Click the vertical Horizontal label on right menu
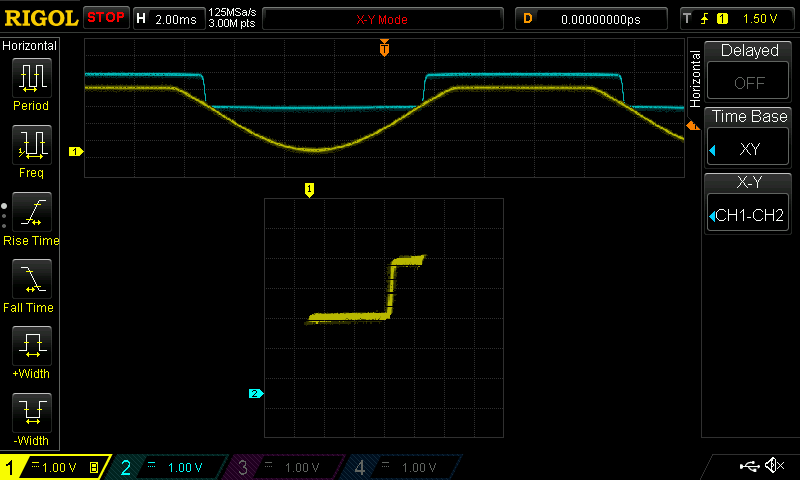This screenshot has height=480, width=800. [695, 79]
